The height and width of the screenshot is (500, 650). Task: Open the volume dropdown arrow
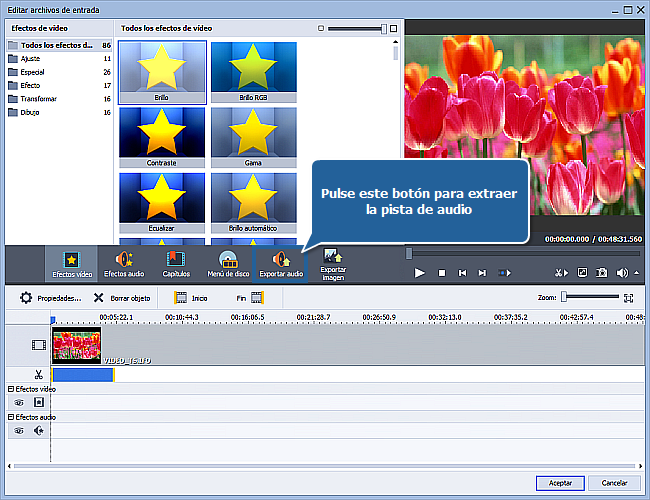[635, 272]
